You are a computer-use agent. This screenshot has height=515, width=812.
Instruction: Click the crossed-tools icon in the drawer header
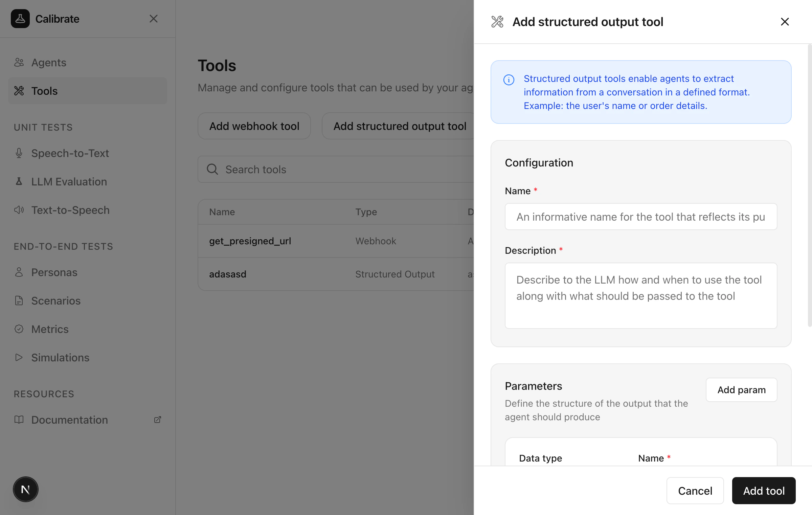pos(497,21)
